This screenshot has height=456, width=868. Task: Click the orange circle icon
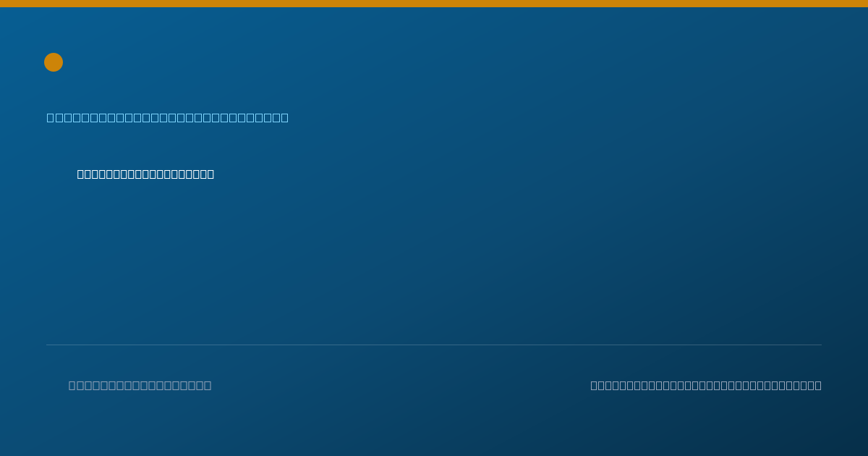(x=54, y=62)
